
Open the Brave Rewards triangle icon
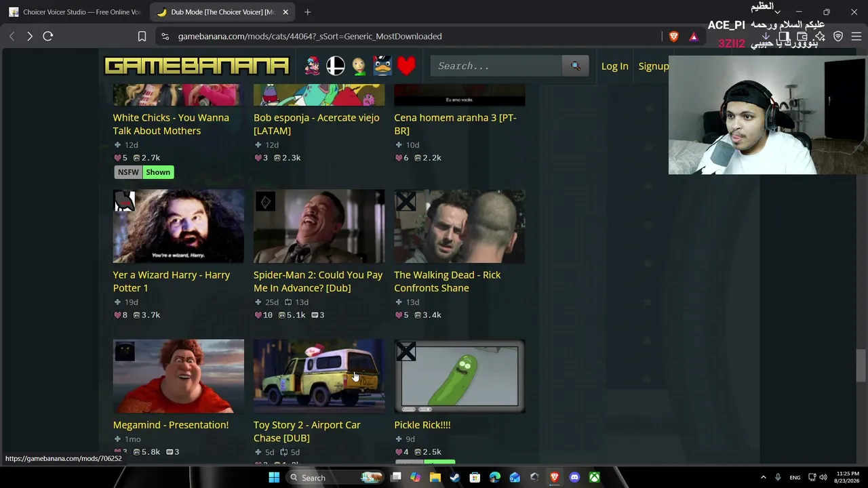tap(693, 36)
